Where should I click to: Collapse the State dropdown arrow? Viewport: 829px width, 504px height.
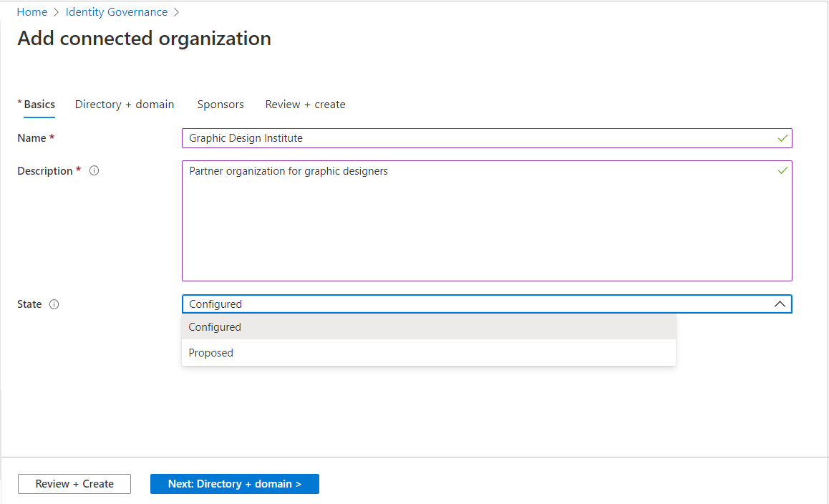[780, 304]
